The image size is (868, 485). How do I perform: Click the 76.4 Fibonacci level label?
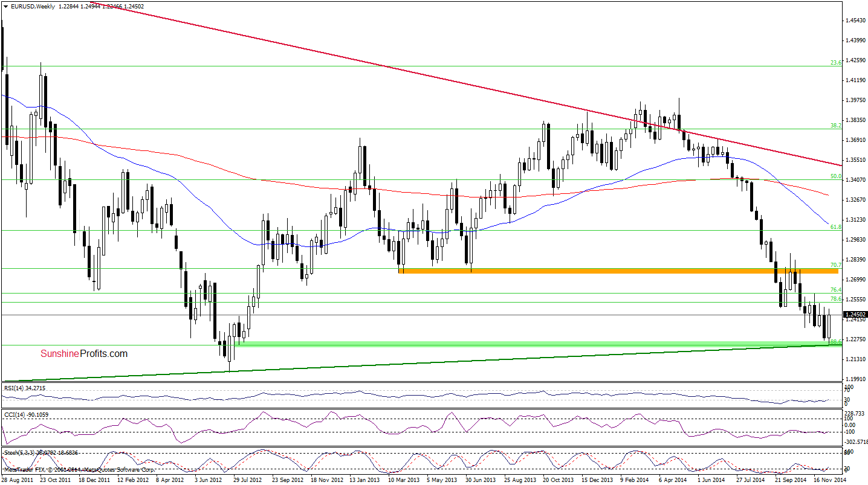click(x=836, y=290)
